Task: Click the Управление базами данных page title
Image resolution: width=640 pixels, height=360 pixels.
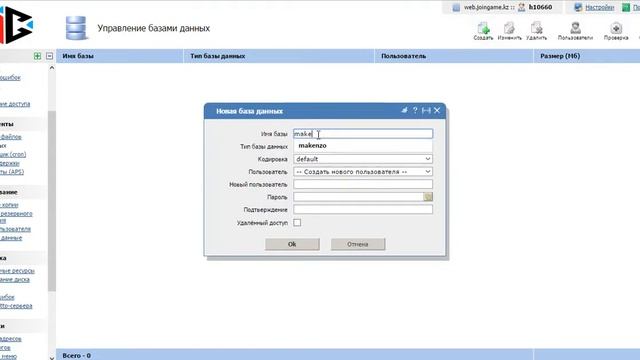Action: point(153,28)
